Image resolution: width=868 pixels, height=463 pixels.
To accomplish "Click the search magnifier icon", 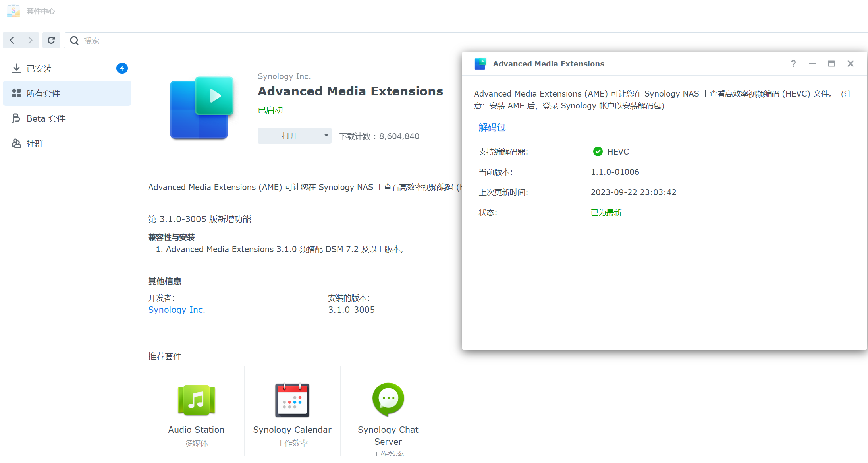I will click(x=74, y=41).
